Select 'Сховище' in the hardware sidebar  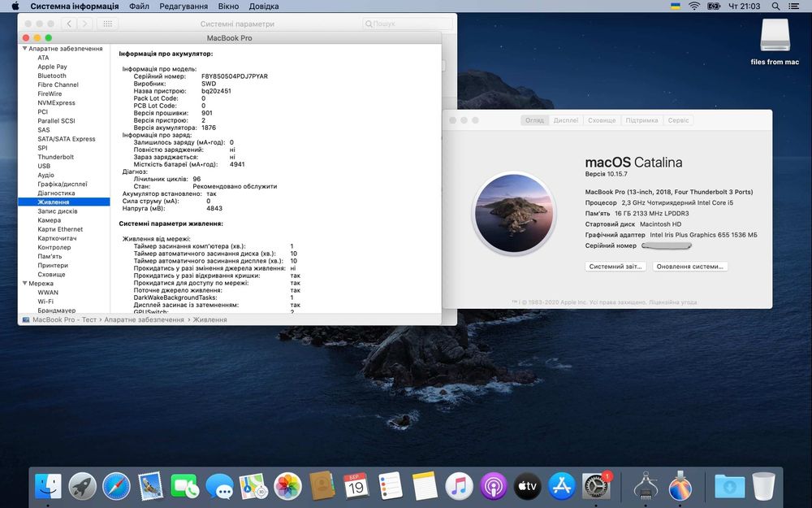51,274
